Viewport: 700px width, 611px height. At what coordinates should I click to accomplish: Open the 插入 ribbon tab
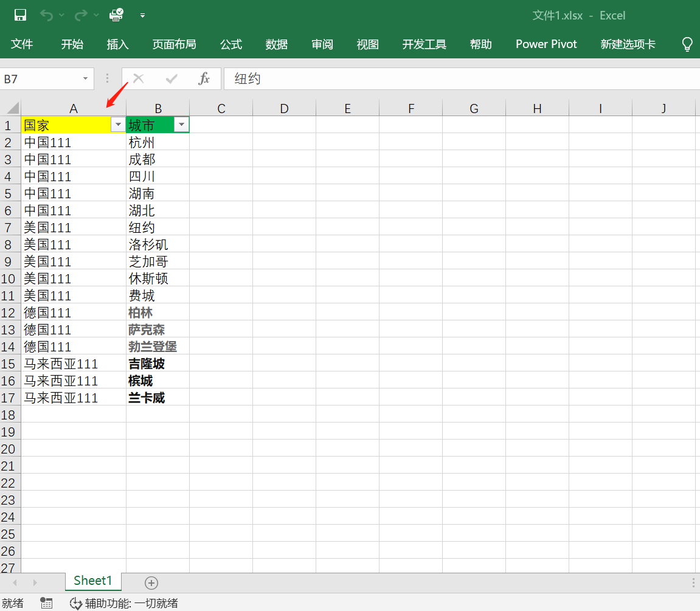coord(117,44)
